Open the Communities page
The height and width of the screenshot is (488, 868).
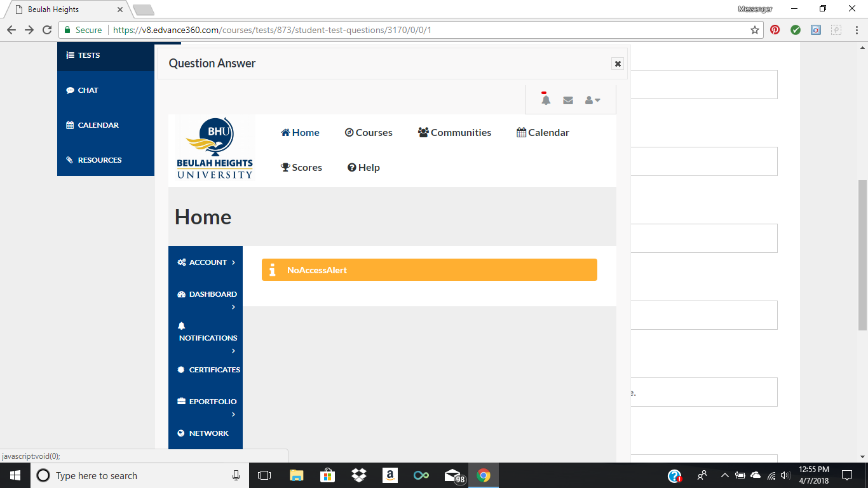454,133
